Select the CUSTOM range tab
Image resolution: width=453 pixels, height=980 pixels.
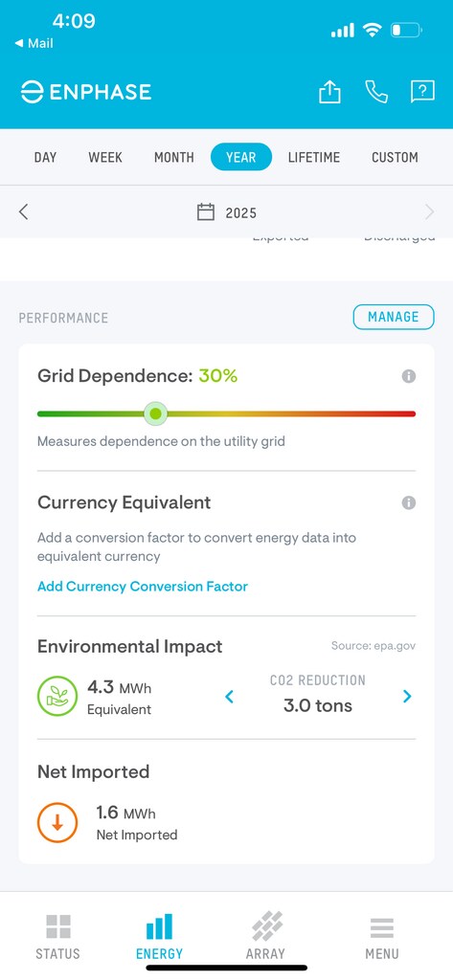(x=395, y=158)
